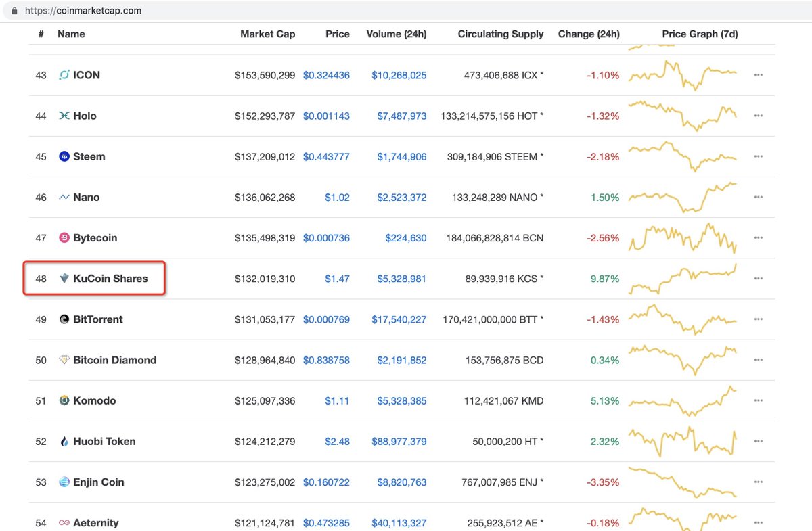Open the more options menu for KuCoin Shares
Viewport: 812px width, 531px height.
click(758, 278)
